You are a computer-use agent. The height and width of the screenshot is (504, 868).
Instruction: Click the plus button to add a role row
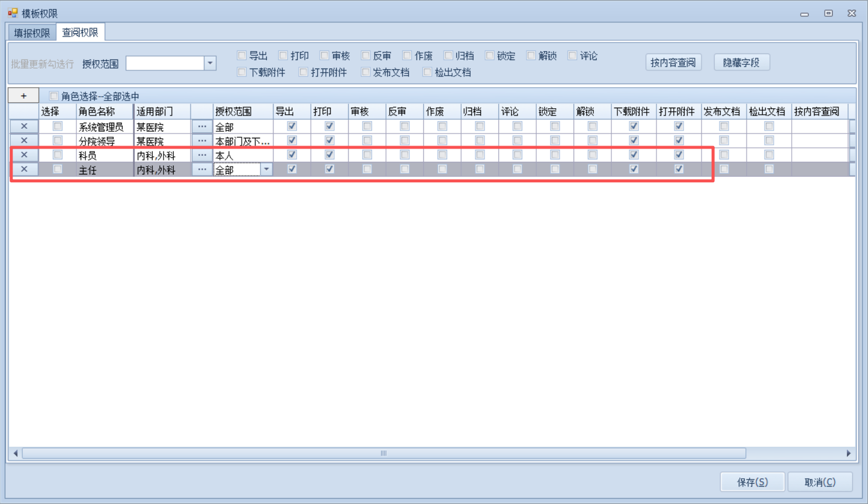pos(23,96)
